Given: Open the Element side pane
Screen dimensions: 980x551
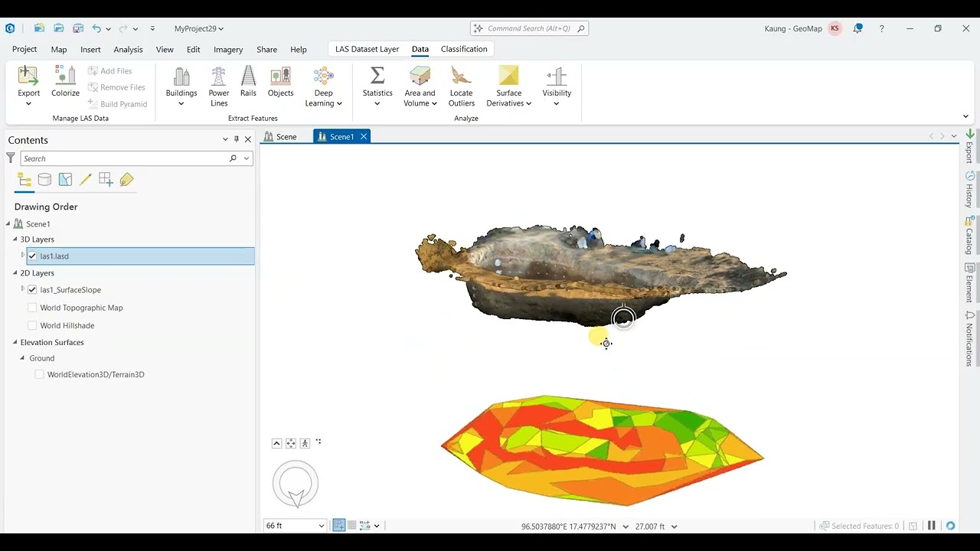Looking at the screenshot, I should tap(969, 283).
